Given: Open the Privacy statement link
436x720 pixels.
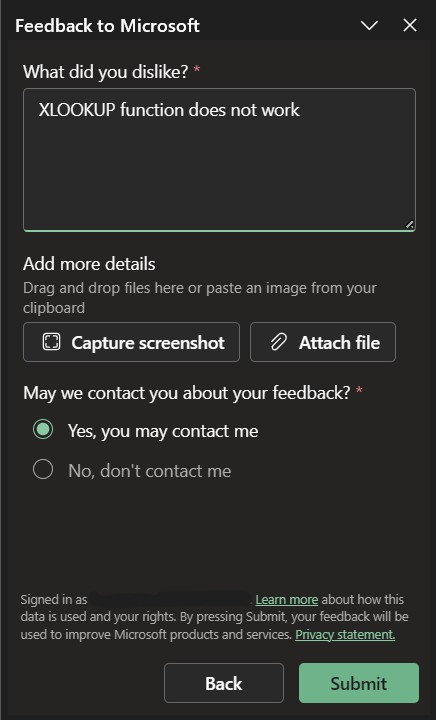Looking at the screenshot, I should pos(345,635).
